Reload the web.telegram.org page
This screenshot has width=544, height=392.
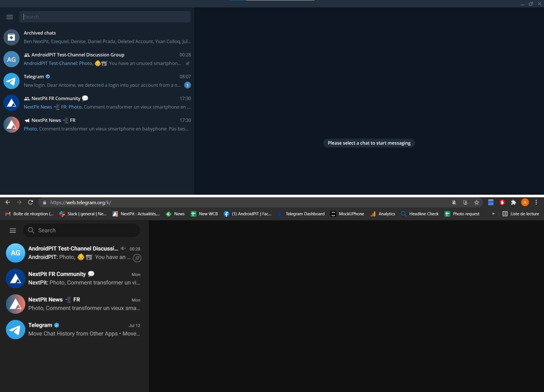[x=31, y=202]
